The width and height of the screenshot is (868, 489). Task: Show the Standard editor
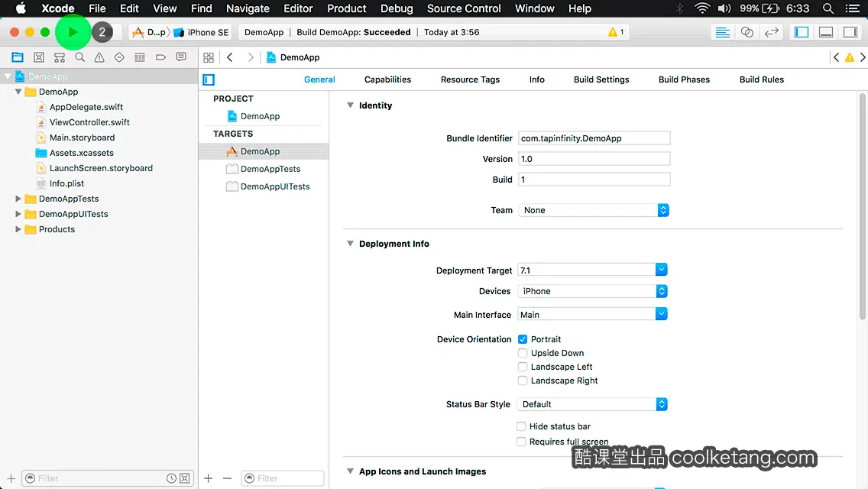coord(722,32)
